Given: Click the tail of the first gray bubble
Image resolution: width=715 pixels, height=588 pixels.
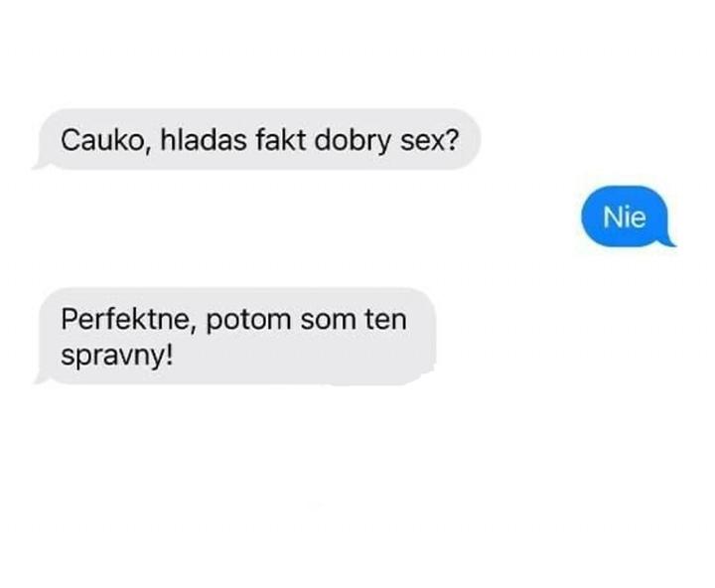Looking at the screenshot, I should point(40,164).
